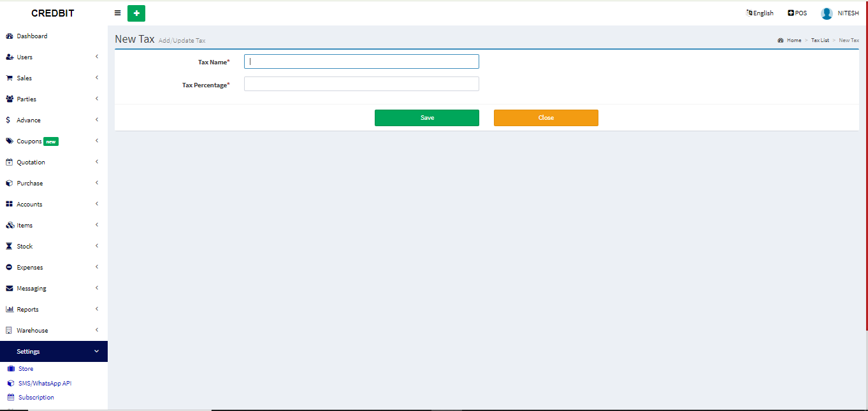
Task: Click the Users icon in sidebar
Action: click(10, 57)
